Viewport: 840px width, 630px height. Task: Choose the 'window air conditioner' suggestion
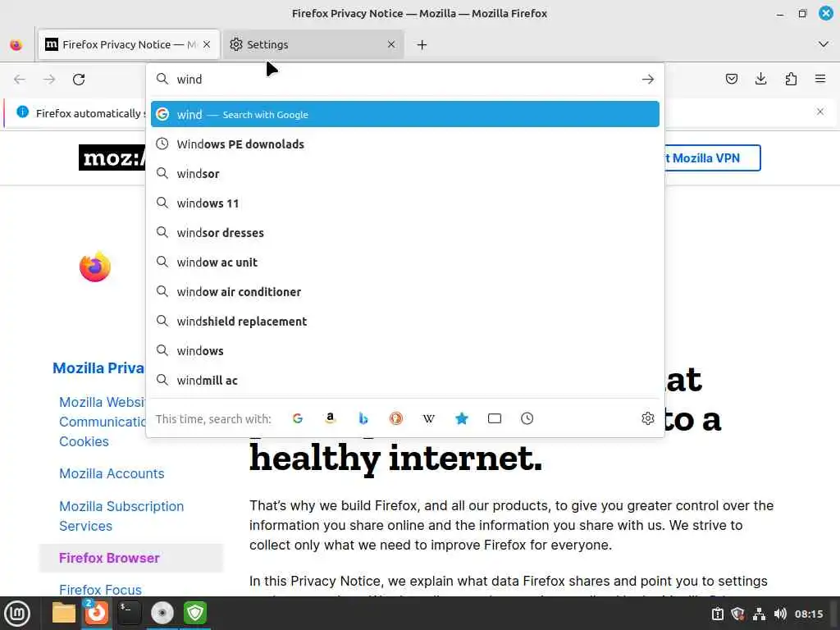tap(405, 291)
